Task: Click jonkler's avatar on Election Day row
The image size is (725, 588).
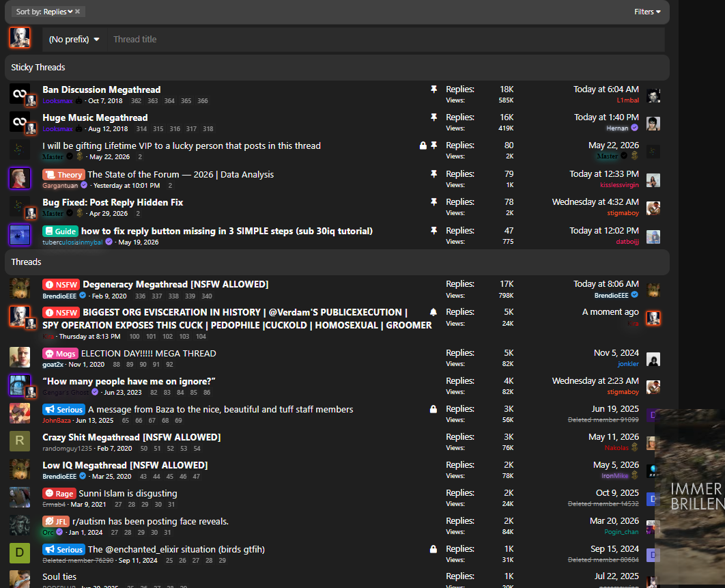Action: 653,359
